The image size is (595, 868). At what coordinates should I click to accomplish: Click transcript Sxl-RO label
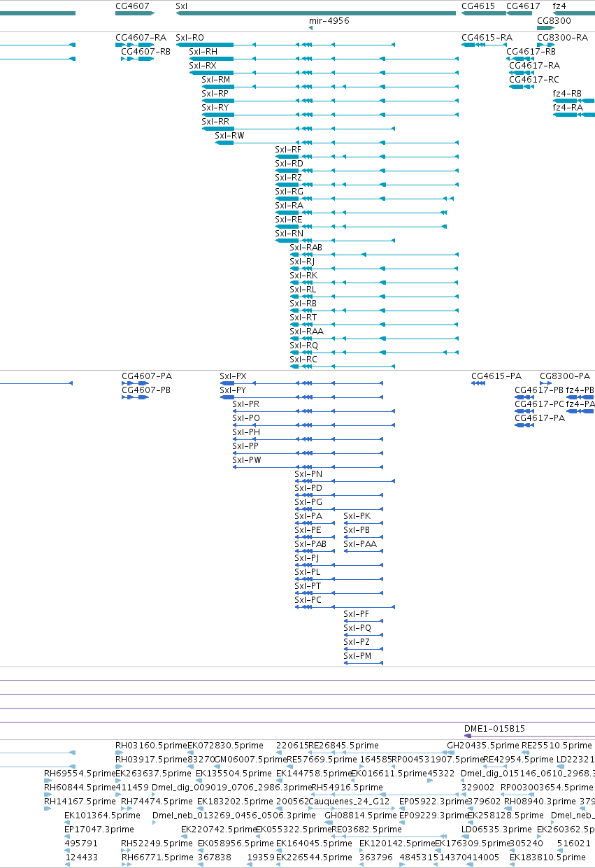pyautogui.click(x=190, y=37)
